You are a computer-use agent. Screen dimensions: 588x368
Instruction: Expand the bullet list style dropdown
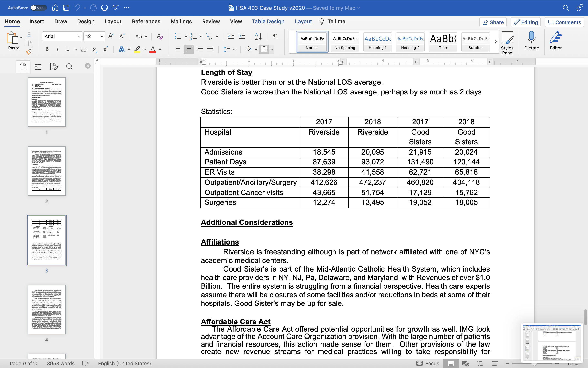point(186,37)
